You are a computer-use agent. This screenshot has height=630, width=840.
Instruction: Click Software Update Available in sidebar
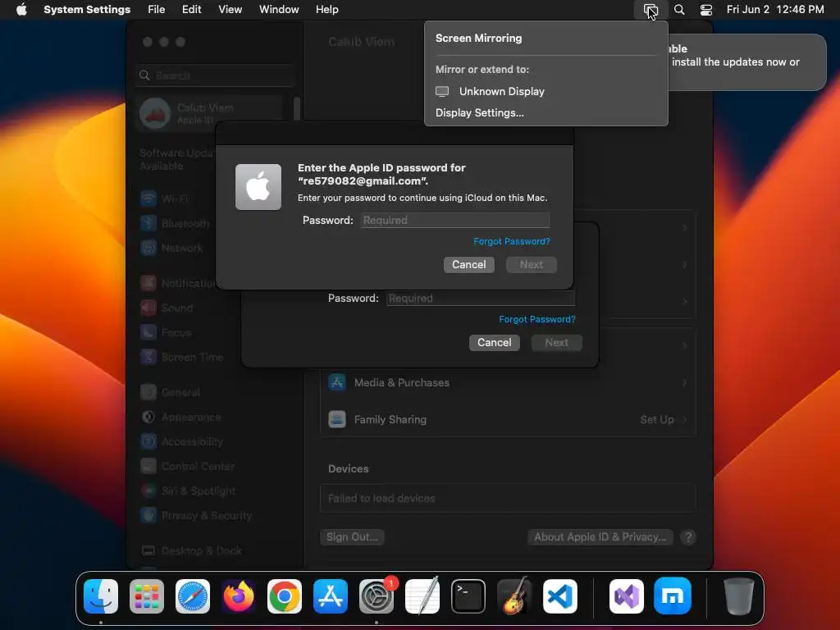point(177,160)
